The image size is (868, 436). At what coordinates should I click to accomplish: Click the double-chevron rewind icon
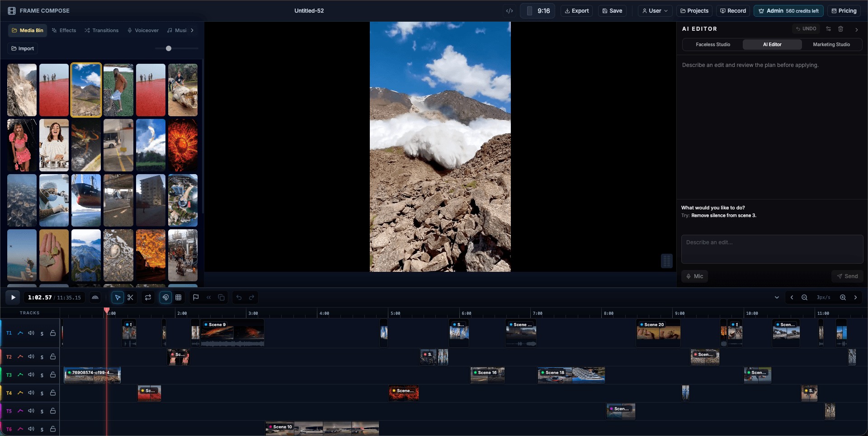coord(208,298)
